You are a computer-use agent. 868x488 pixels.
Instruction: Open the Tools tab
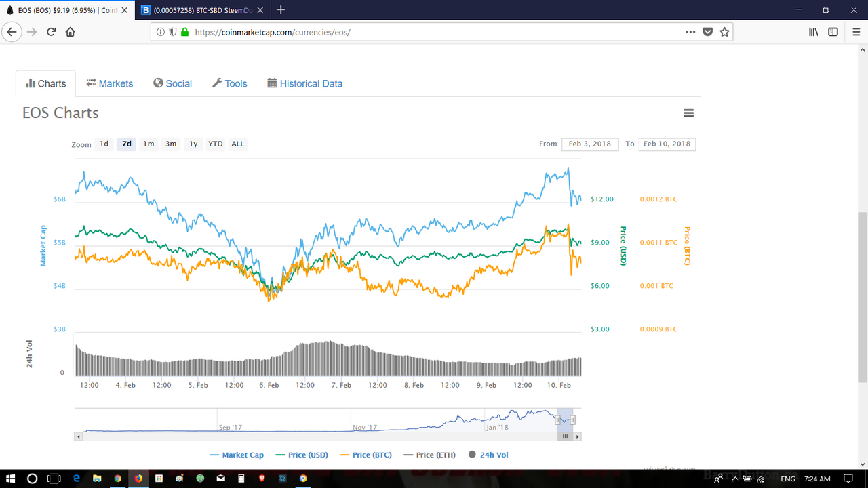230,83
